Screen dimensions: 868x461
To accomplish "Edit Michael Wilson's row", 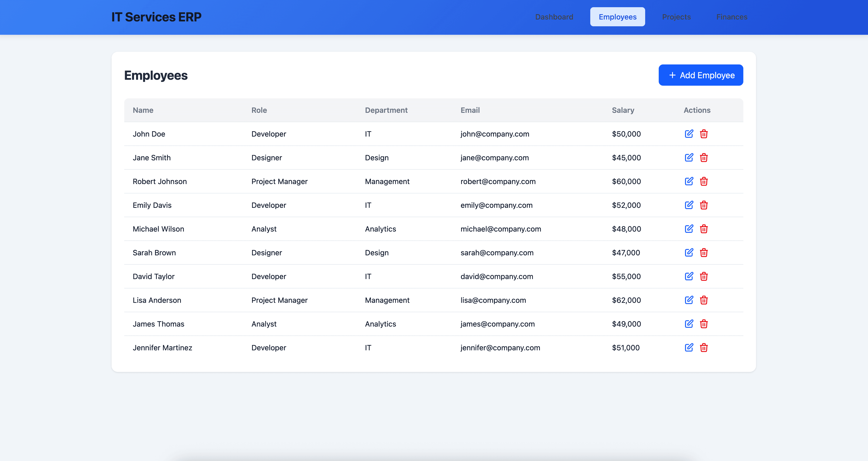I will (689, 229).
